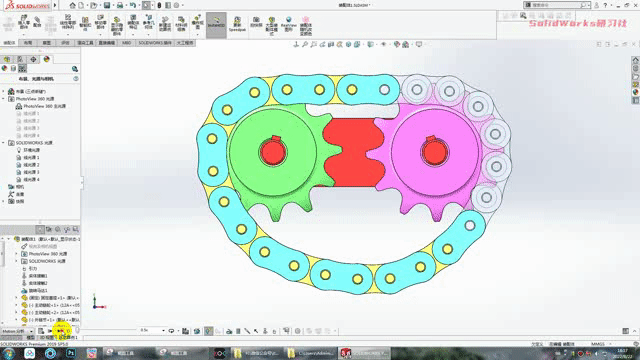Image resolution: width=640 pixels, height=360 pixels.
Task: Toggle Large Assembly Mode in ribbon
Action: (271, 25)
